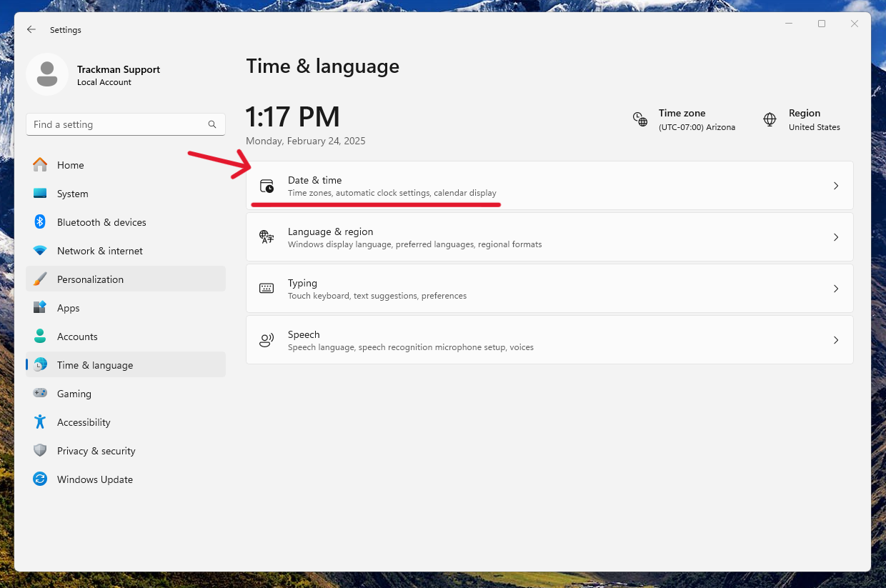
Task: Select Time & language in sidebar
Action: point(126,365)
